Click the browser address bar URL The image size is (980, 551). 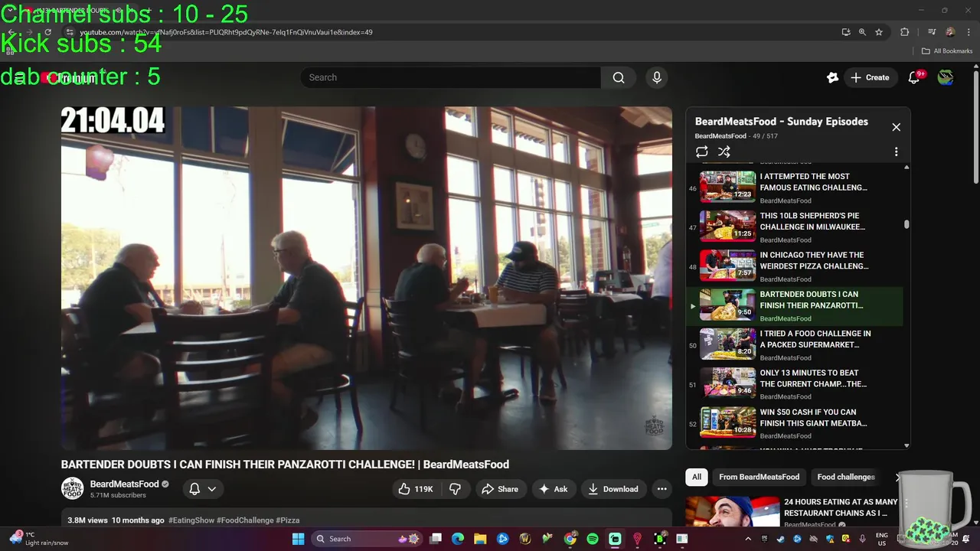226,32
